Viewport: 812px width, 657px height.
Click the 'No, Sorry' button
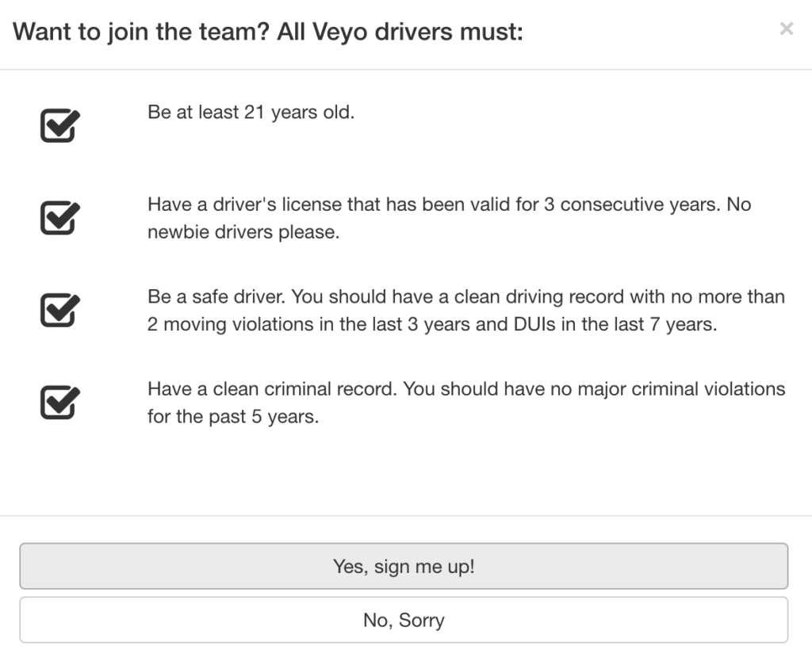pyautogui.click(x=404, y=620)
